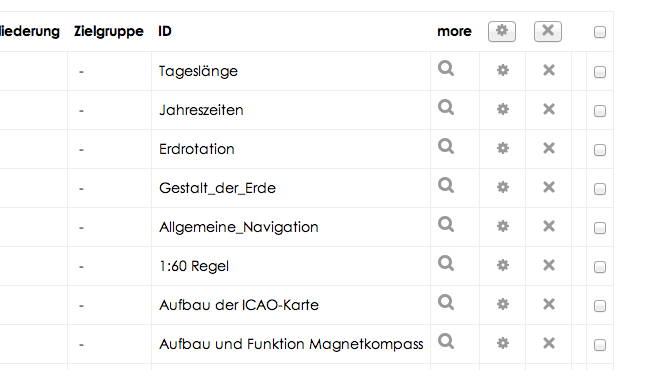Open magnifier details for Tageslänge row
Image resolution: width=656 pixels, height=370 pixels.
click(x=446, y=69)
